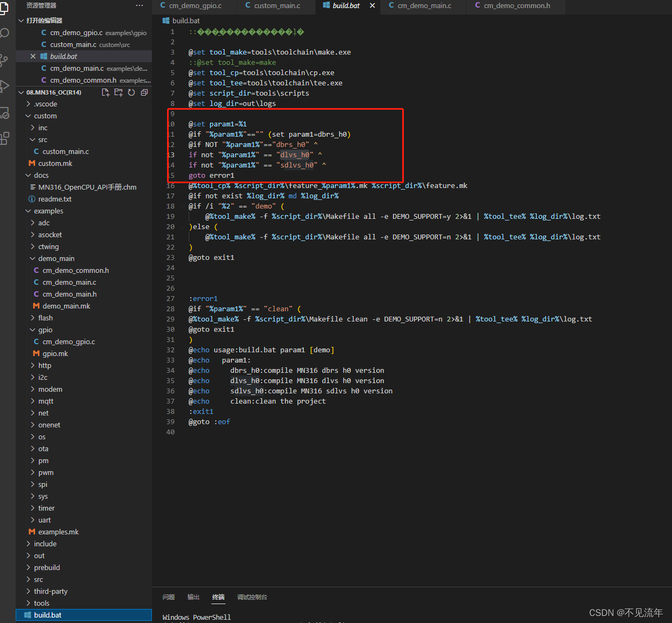Open the 调试控制台 panel tab
672x623 pixels.
pyautogui.click(x=252, y=597)
